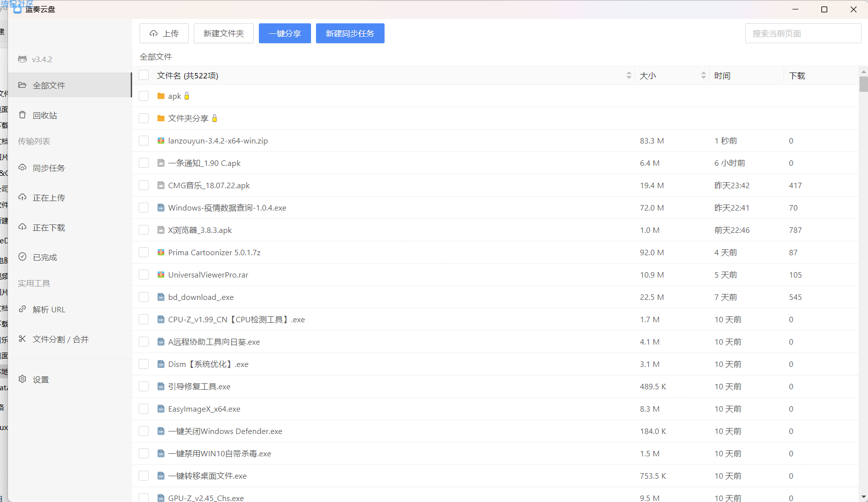This screenshot has width=868, height=502.
Task: Click file name Dism【系统优化】.exe
Action: pyautogui.click(x=208, y=364)
